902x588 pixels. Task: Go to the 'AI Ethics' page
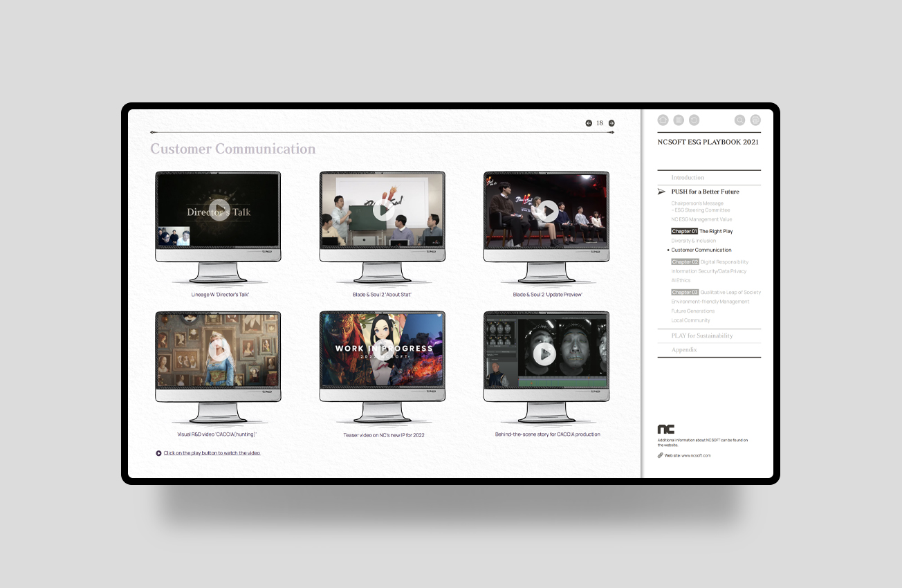pos(681,280)
